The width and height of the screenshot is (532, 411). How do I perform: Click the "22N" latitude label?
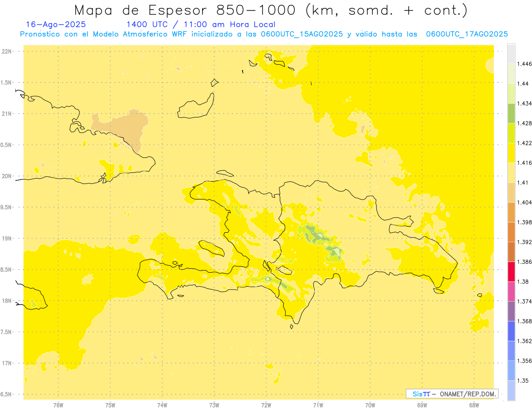click(x=7, y=51)
